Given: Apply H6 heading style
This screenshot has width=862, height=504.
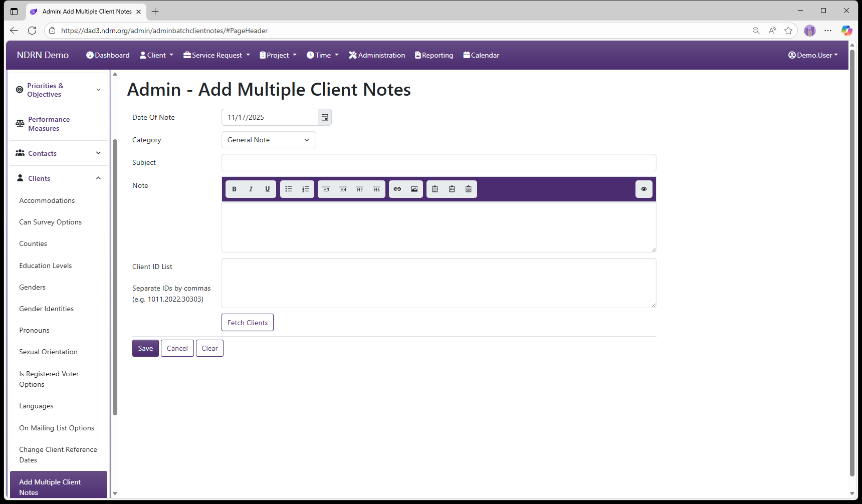Looking at the screenshot, I should tap(376, 189).
